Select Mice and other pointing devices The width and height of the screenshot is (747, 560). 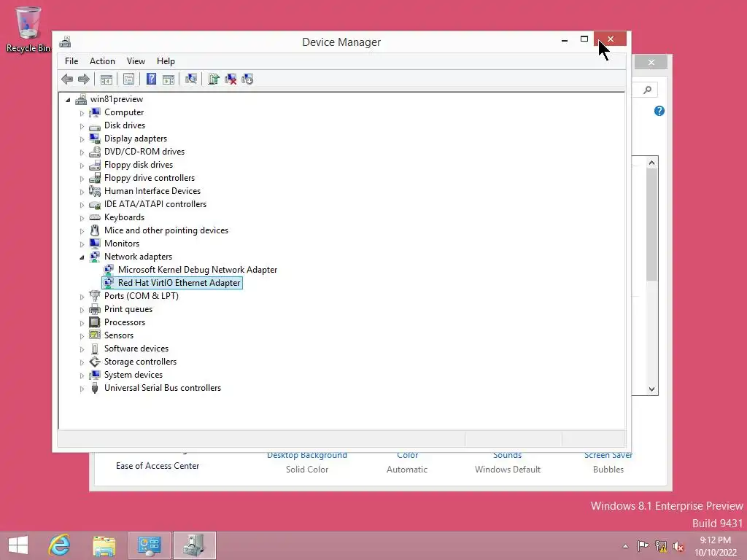[x=166, y=230]
